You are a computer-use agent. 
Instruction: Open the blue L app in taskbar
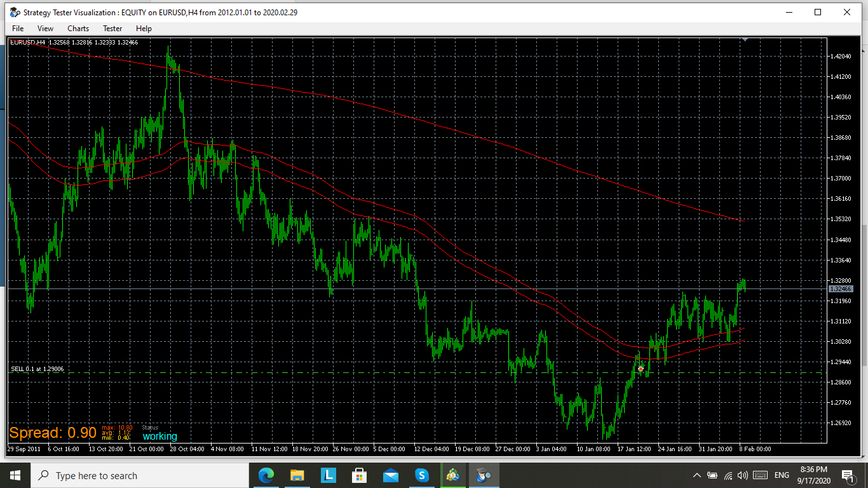328,475
